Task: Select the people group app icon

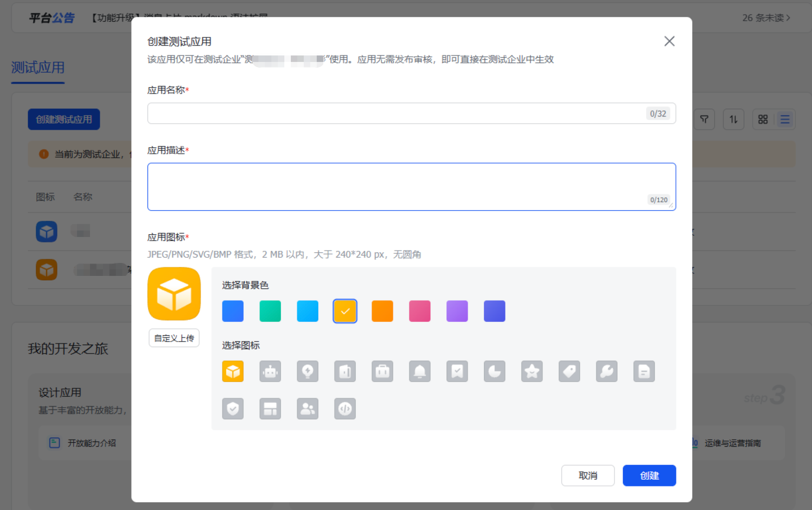Action: pos(307,408)
